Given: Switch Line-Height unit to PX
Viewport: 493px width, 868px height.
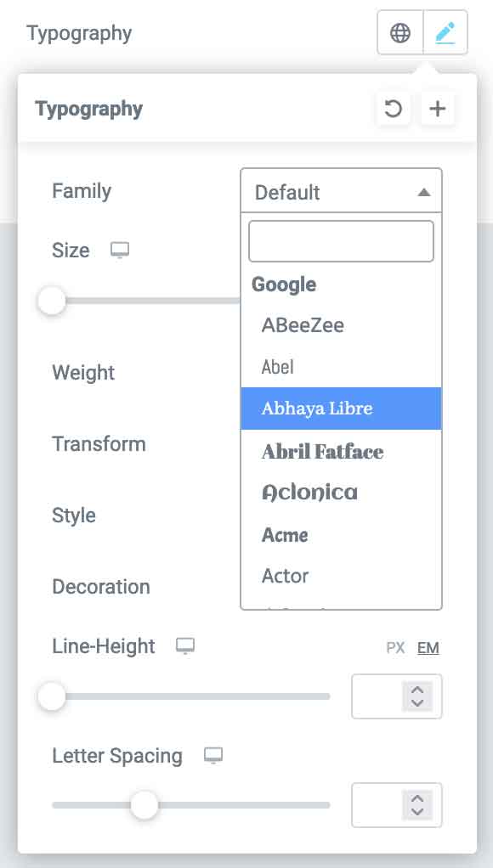Looking at the screenshot, I should pos(395,648).
